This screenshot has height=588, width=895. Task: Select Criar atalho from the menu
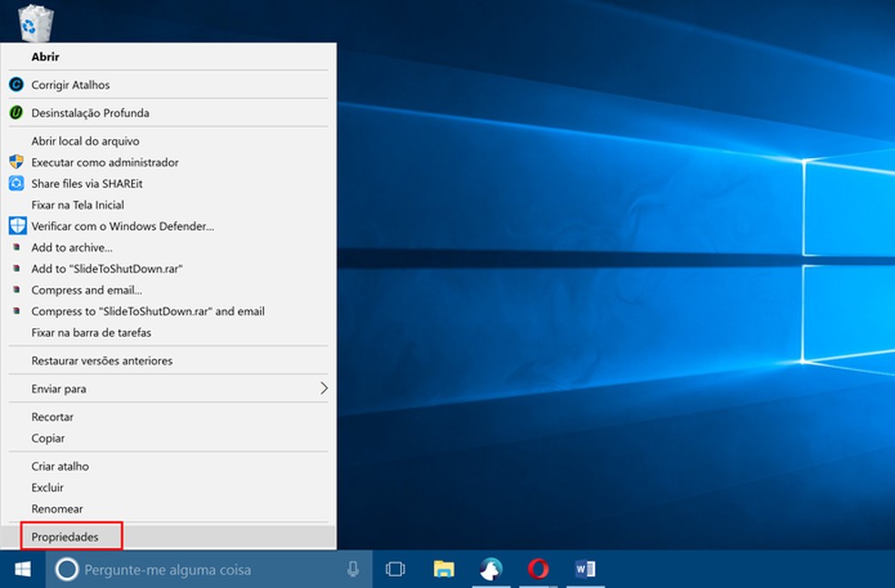click(60, 466)
